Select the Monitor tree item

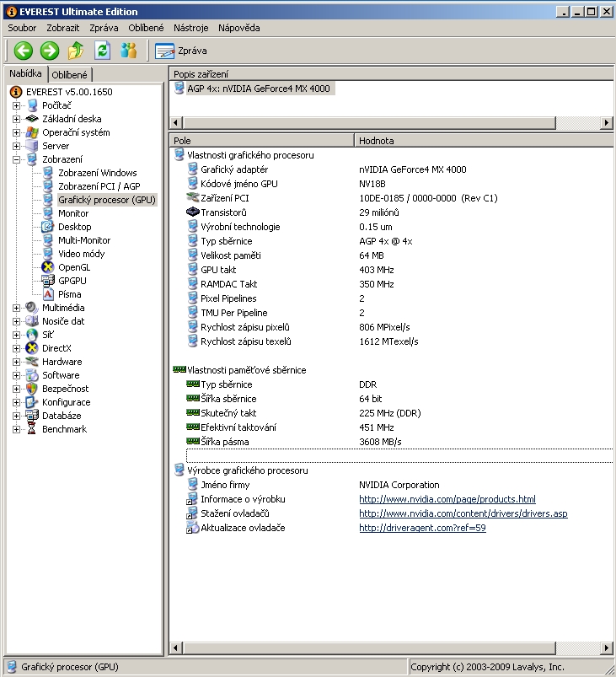[72, 213]
